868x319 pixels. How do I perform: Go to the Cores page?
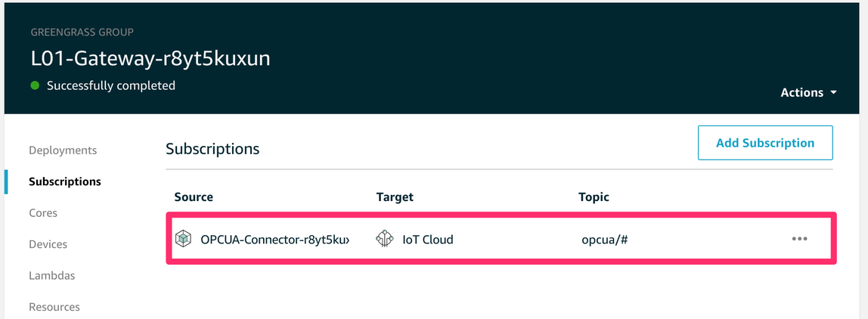point(43,212)
